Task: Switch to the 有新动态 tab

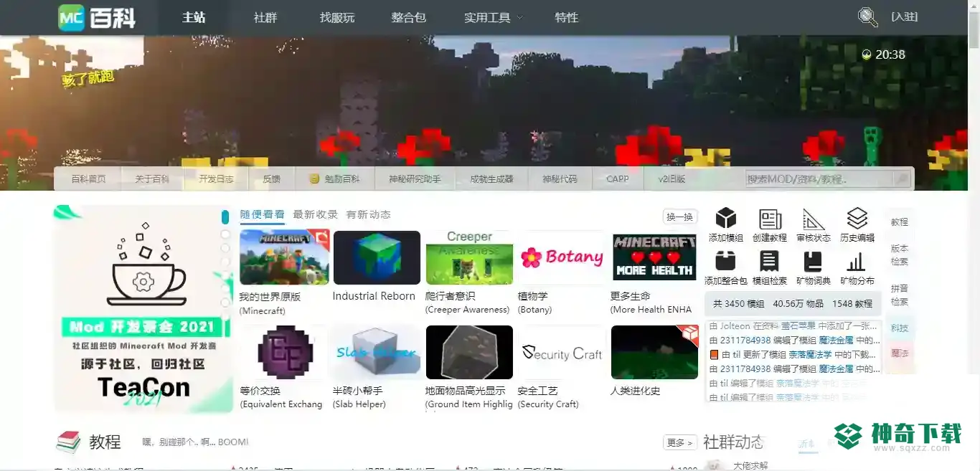Action: point(368,214)
